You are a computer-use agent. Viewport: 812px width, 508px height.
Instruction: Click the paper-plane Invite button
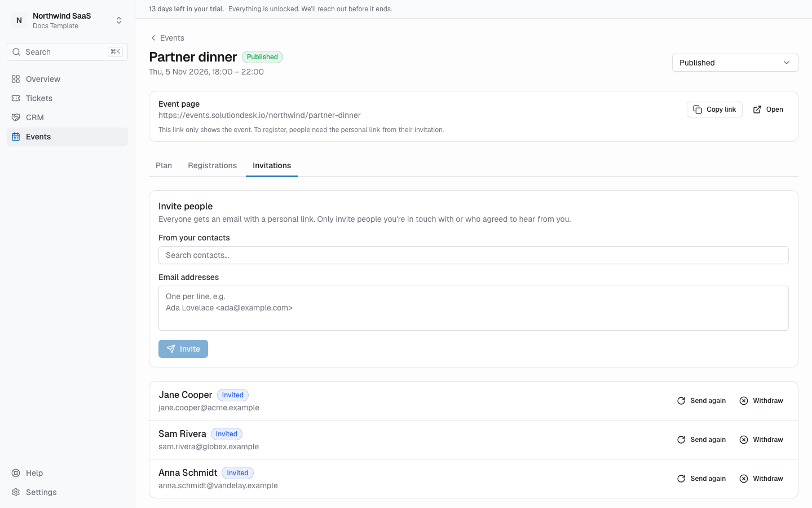coord(183,349)
